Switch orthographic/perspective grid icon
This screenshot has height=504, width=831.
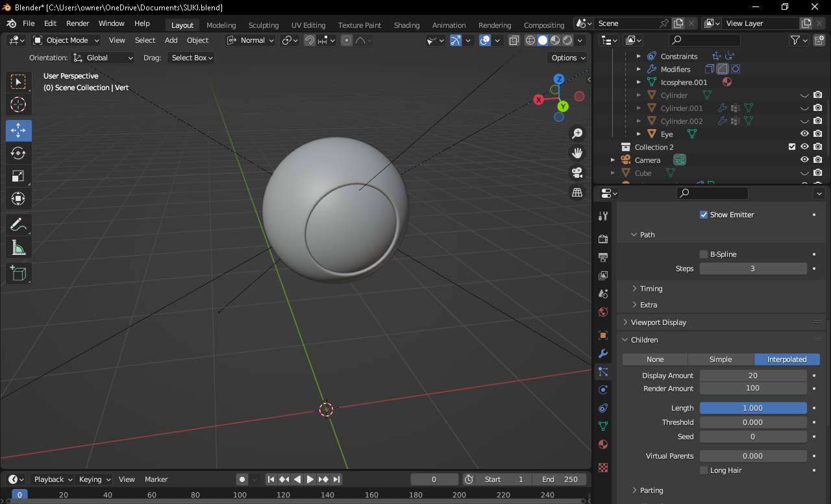577,192
